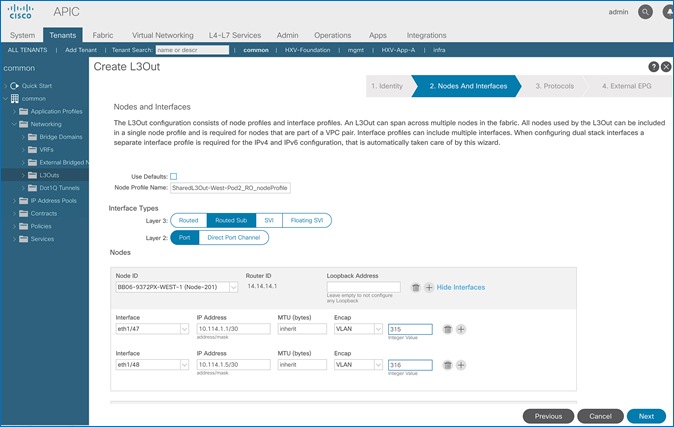Screen dimensions: 674x427
Task: Open the Virtual Networking tab
Action: click(x=162, y=35)
